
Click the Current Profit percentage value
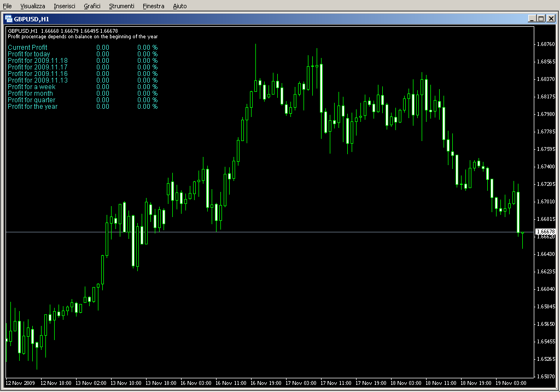[148, 48]
